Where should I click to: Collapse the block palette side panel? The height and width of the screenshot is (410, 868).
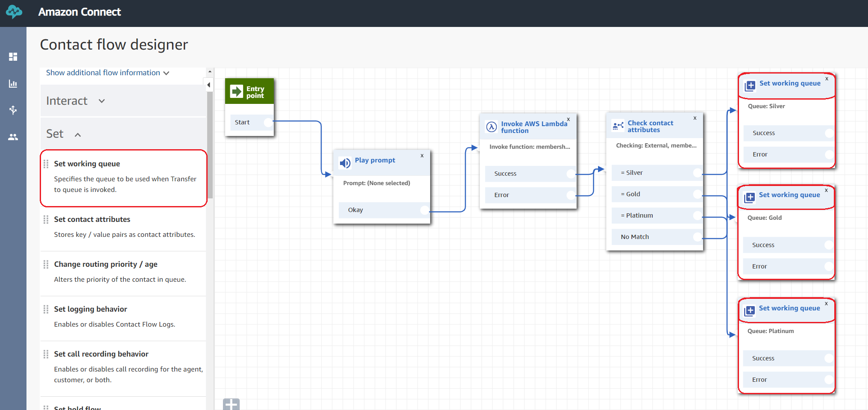tap(209, 85)
